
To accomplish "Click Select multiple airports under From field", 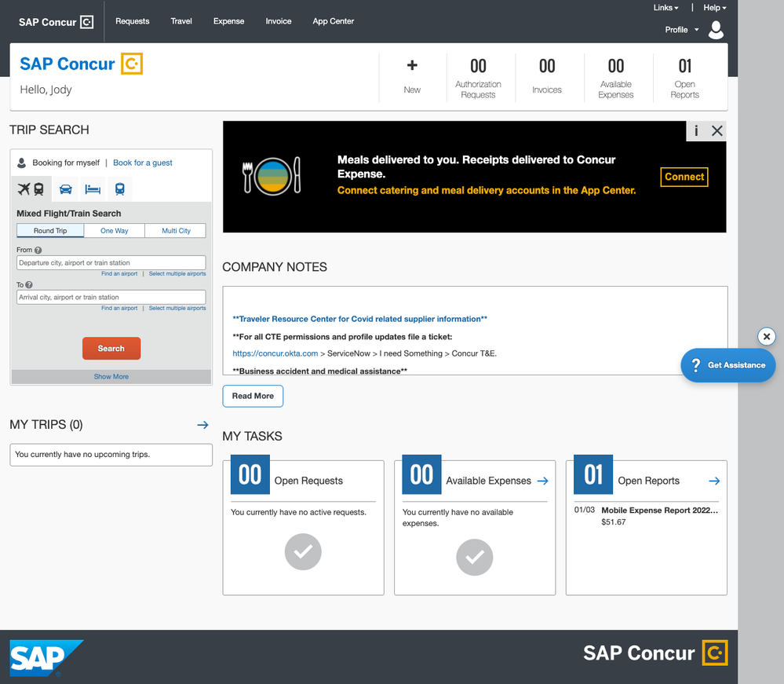I will click(177, 274).
